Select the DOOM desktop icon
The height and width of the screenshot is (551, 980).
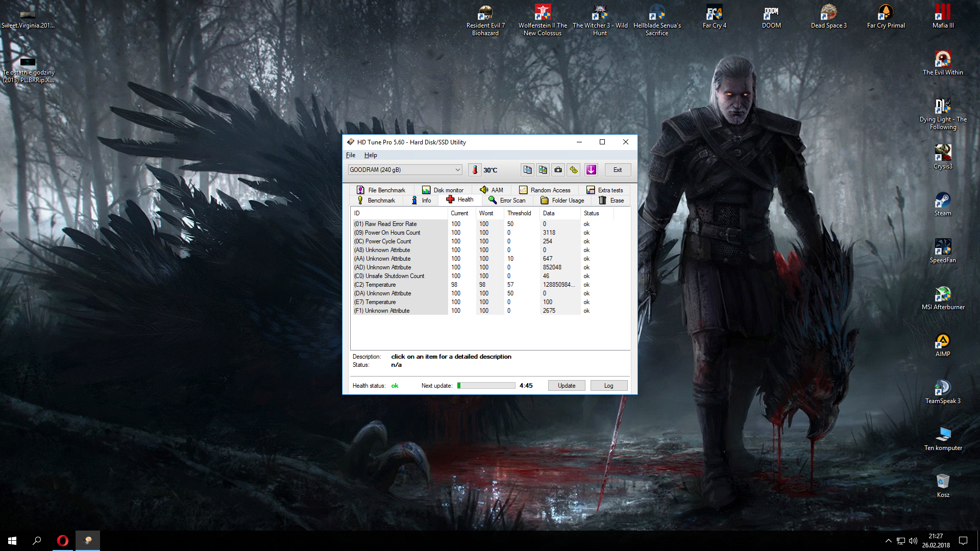(771, 17)
